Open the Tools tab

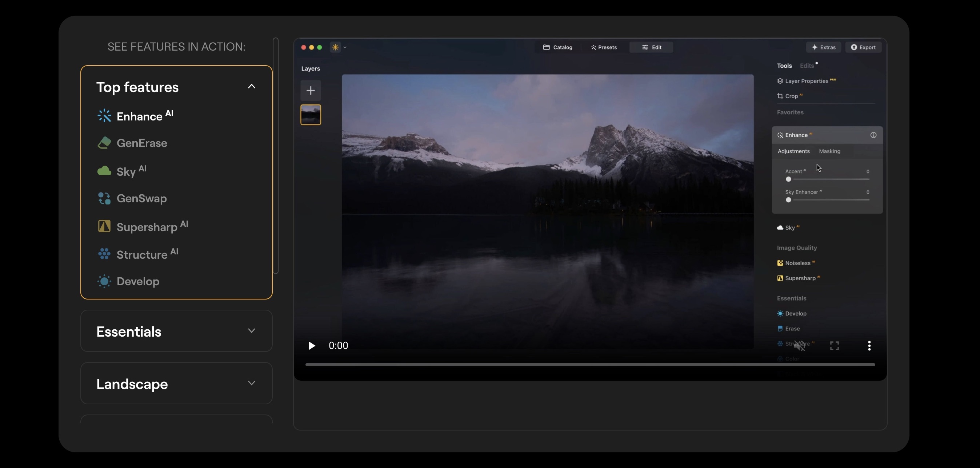pos(784,66)
